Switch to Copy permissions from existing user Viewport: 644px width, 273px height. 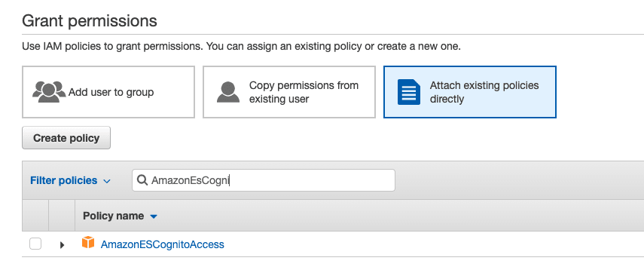click(289, 92)
